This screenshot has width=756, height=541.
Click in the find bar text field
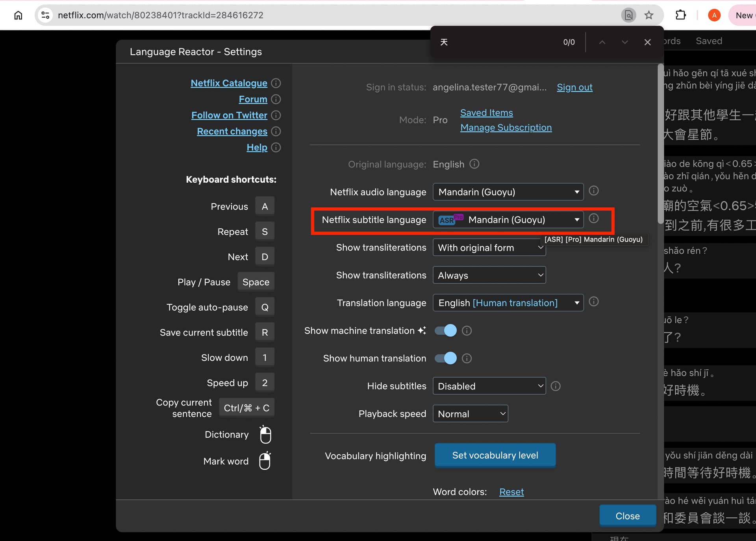[x=496, y=42]
